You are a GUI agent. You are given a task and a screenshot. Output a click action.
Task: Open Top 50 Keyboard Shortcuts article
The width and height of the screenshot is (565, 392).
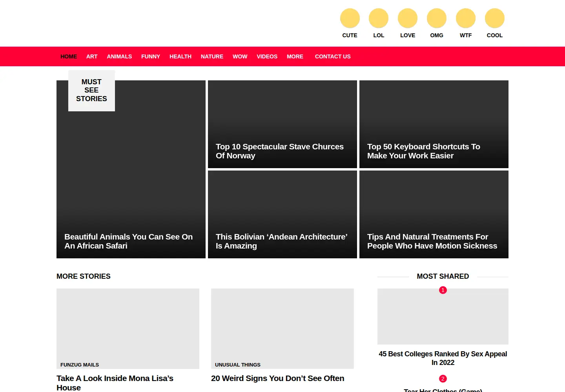tap(434, 124)
